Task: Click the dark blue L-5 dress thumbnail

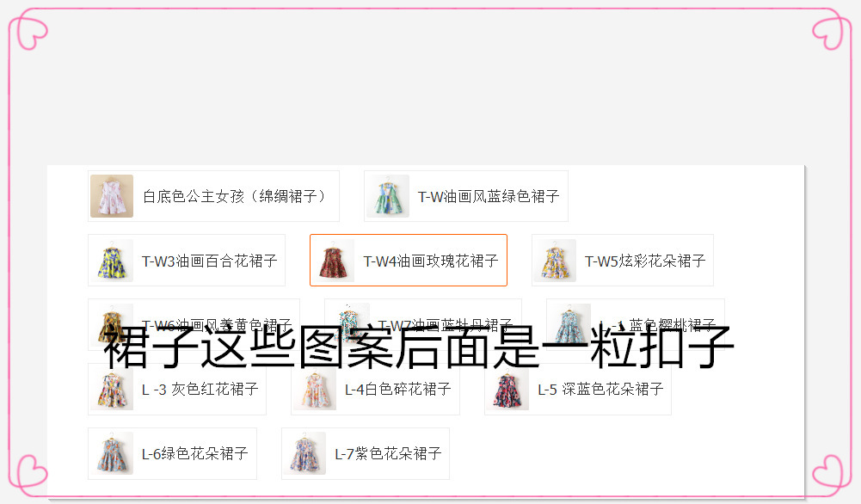Action: [x=508, y=390]
